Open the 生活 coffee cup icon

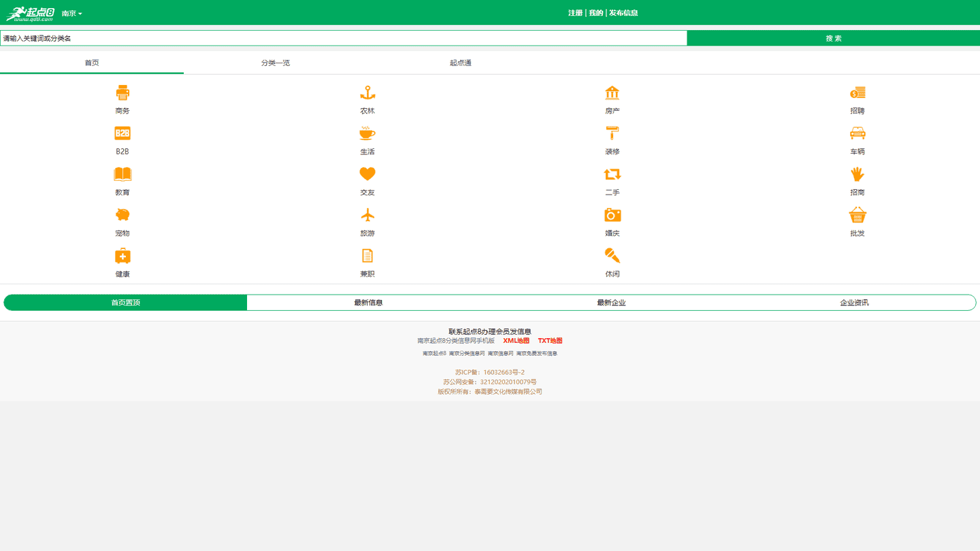[x=367, y=133]
